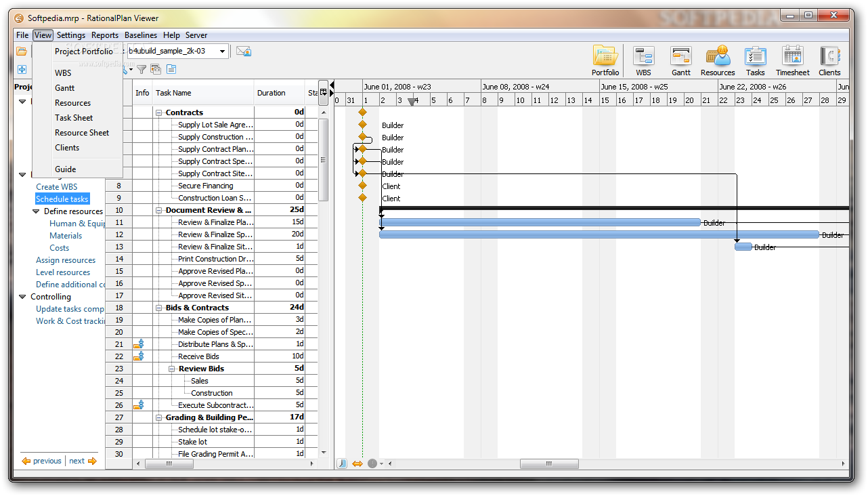Open the Settings menu
Image resolution: width=868 pixels, height=496 pixels.
(x=71, y=35)
